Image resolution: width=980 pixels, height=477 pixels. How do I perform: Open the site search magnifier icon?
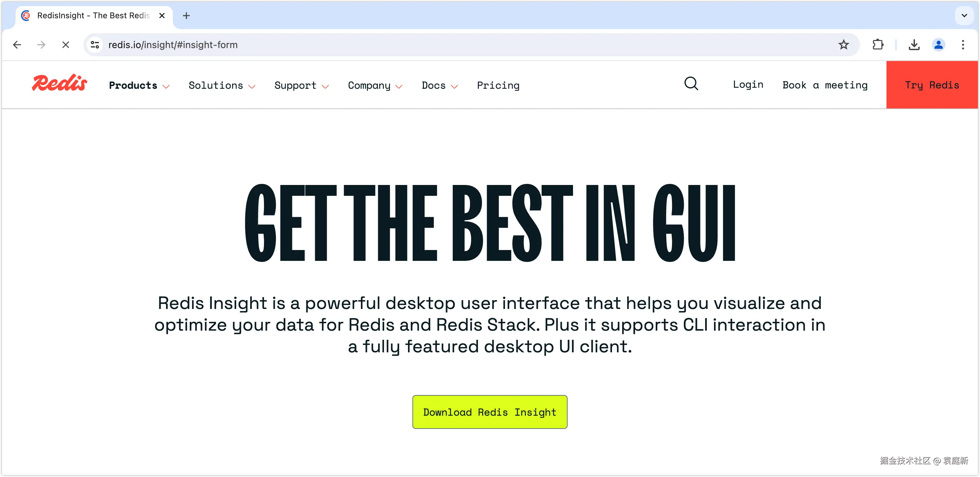(691, 84)
